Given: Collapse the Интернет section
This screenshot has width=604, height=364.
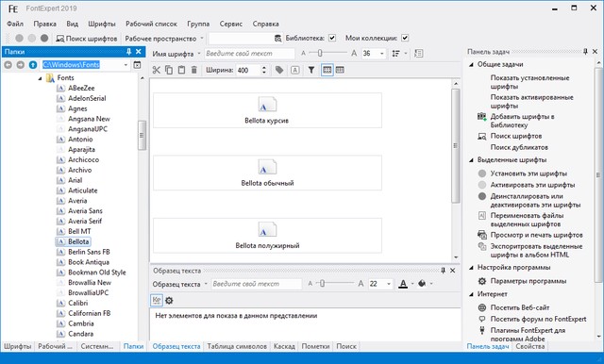Looking at the screenshot, I should 471,294.
